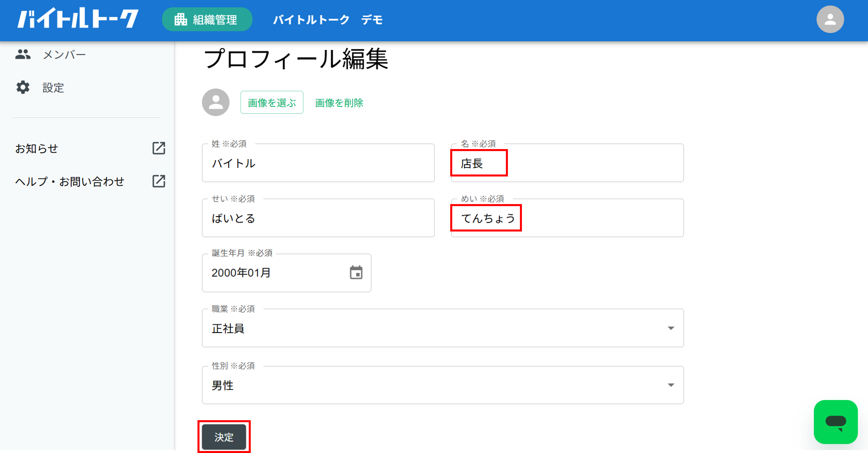
Task: Click the 職業 dropdown arrow
Action: point(671,328)
